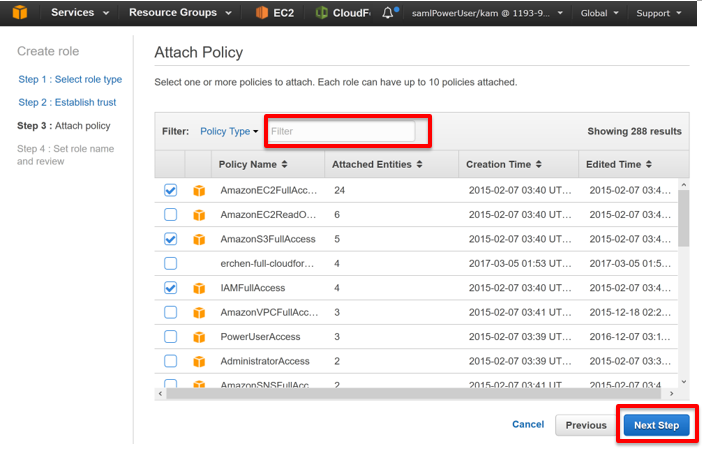702x449 pixels.
Task: Check the AmazonEC2ReadOnly policy checkbox
Action: [171, 215]
